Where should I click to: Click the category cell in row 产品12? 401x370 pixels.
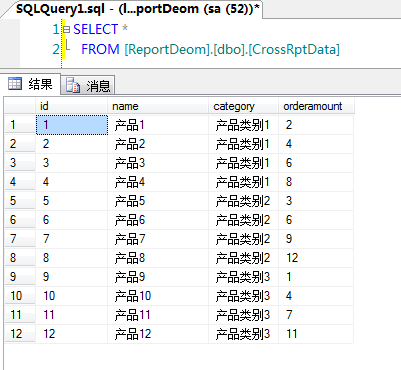[243, 334]
